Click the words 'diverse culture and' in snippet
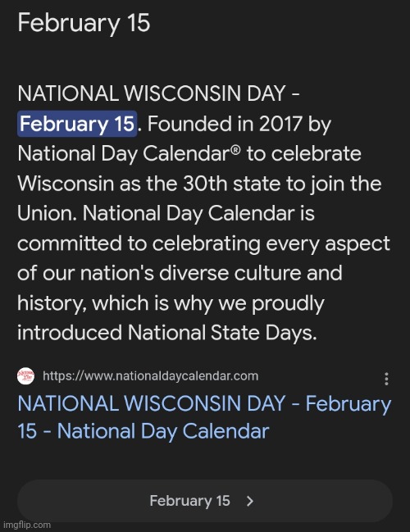This screenshot has width=410, height=532. (251, 273)
